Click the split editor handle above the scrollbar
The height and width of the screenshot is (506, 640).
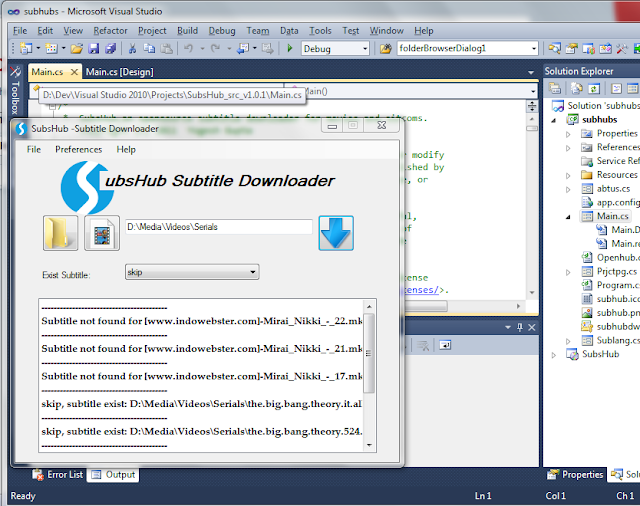click(532, 107)
